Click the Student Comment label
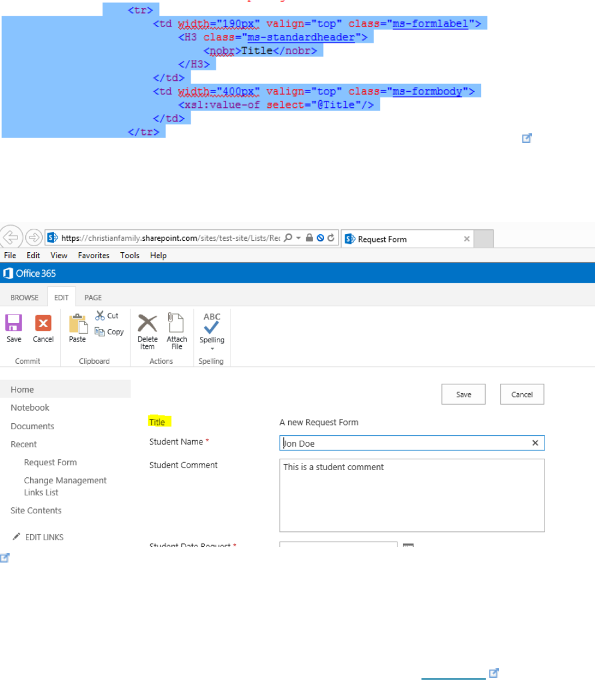Viewport: 595px width, 700px height. click(x=184, y=465)
